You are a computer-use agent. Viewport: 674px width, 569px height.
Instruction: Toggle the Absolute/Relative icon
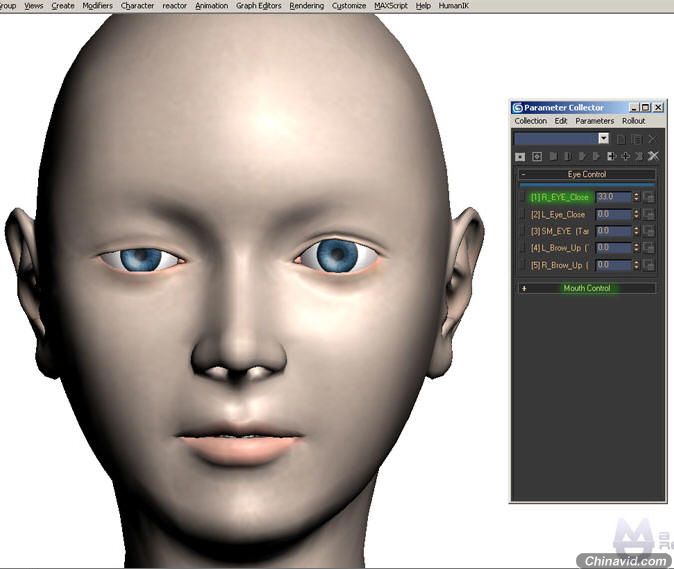pyautogui.click(x=537, y=156)
